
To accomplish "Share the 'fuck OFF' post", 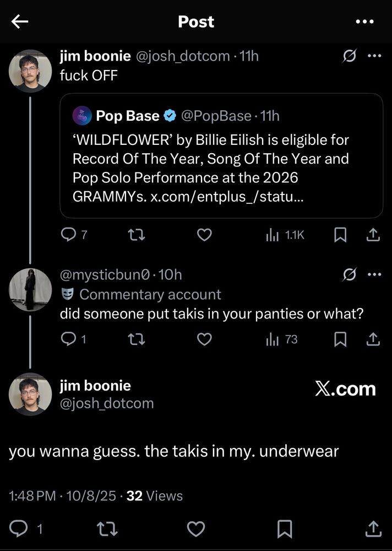I will point(373,235).
